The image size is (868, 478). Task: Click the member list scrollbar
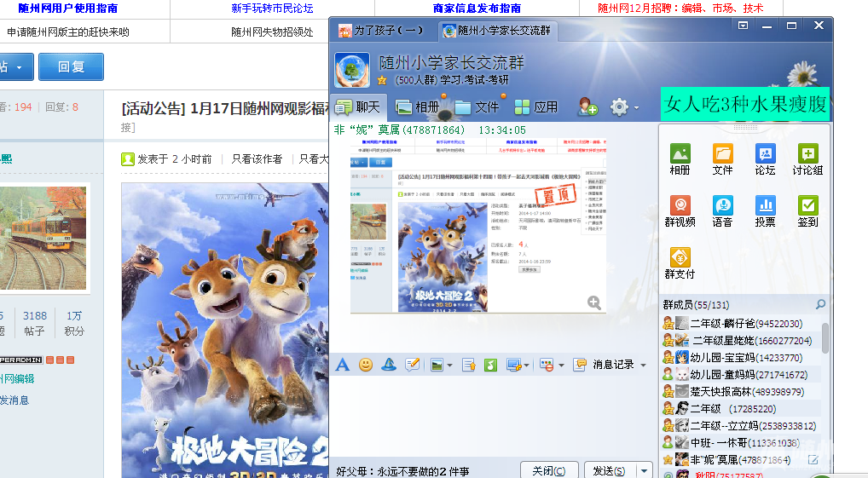(x=825, y=337)
